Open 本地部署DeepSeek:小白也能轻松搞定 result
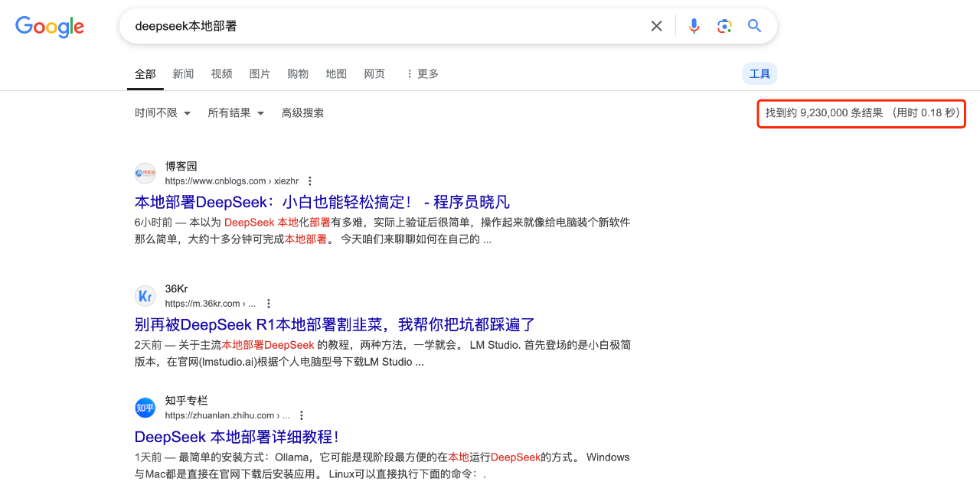Image resolution: width=980 pixels, height=488 pixels. (x=322, y=202)
